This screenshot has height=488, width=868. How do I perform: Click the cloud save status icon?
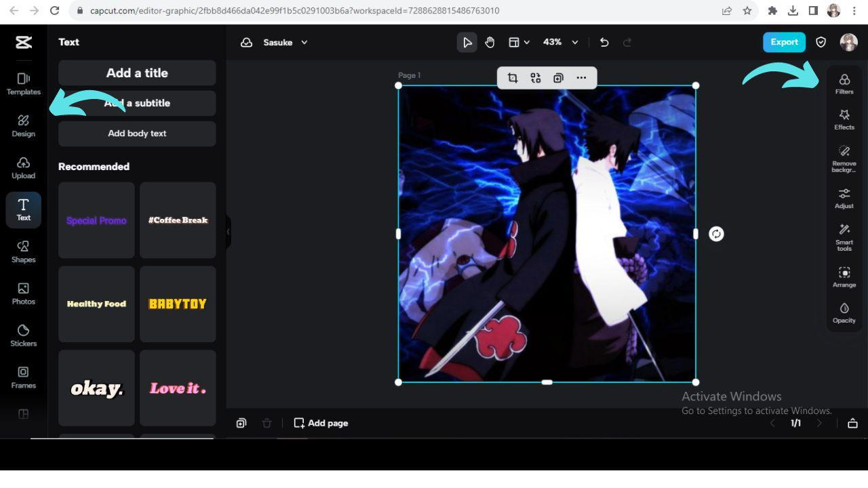pyautogui.click(x=247, y=43)
